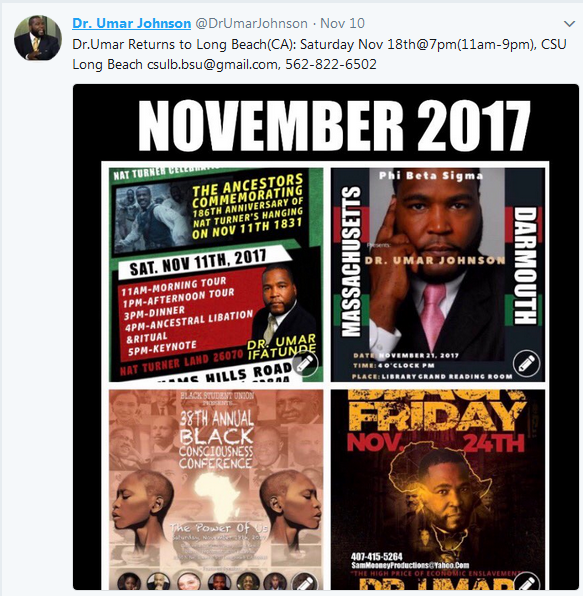The image size is (583, 596).
Task: Open the Black Consciousness Conference flyer
Action: coord(216,490)
